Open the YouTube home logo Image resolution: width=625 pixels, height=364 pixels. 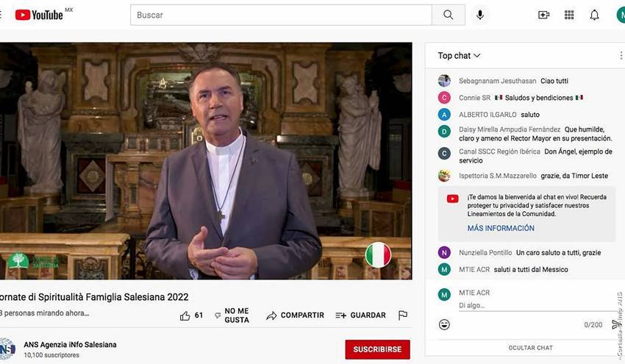click(39, 15)
